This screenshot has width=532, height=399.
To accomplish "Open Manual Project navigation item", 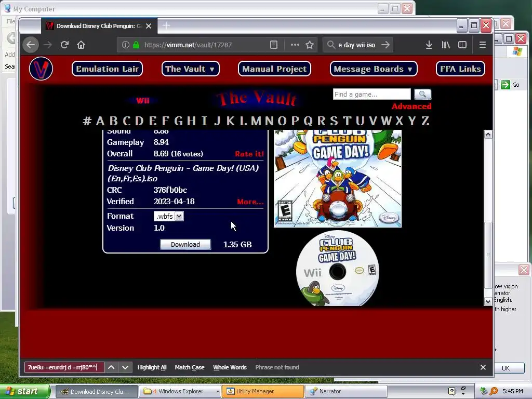I will click(x=274, y=69).
